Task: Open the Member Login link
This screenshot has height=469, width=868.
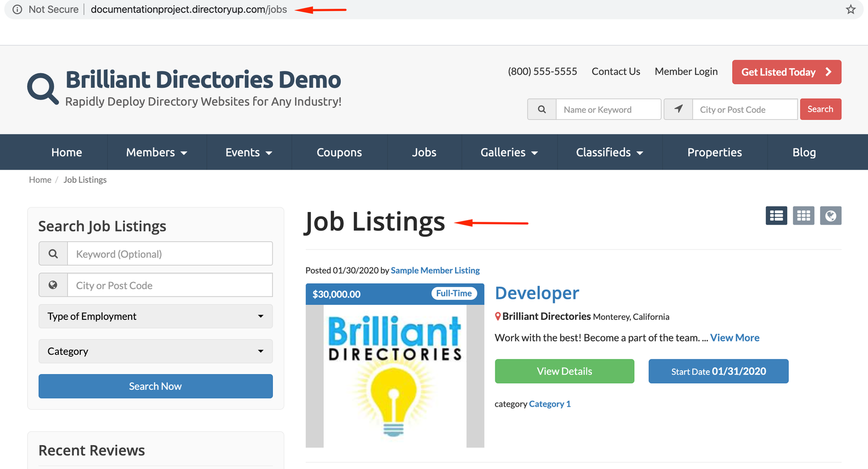Action: 686,72
